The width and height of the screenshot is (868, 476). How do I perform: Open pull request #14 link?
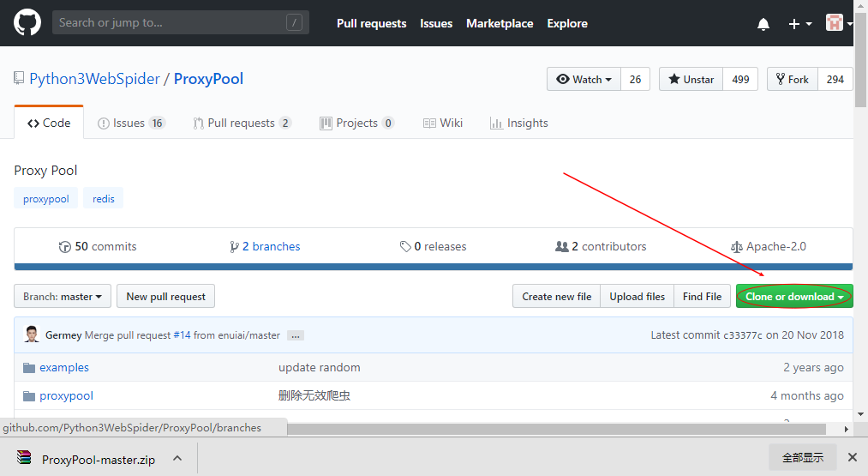pyautogui.click(x=182, y=335)
